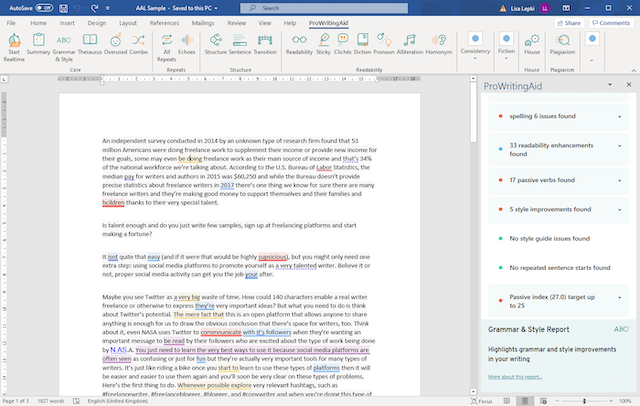This screenshot has height=406, width=640.
Task: Run the Echoes report
Action: pos(187,44)
